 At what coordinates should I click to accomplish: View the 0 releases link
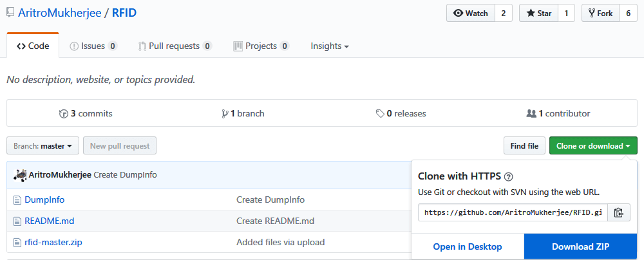401,113
